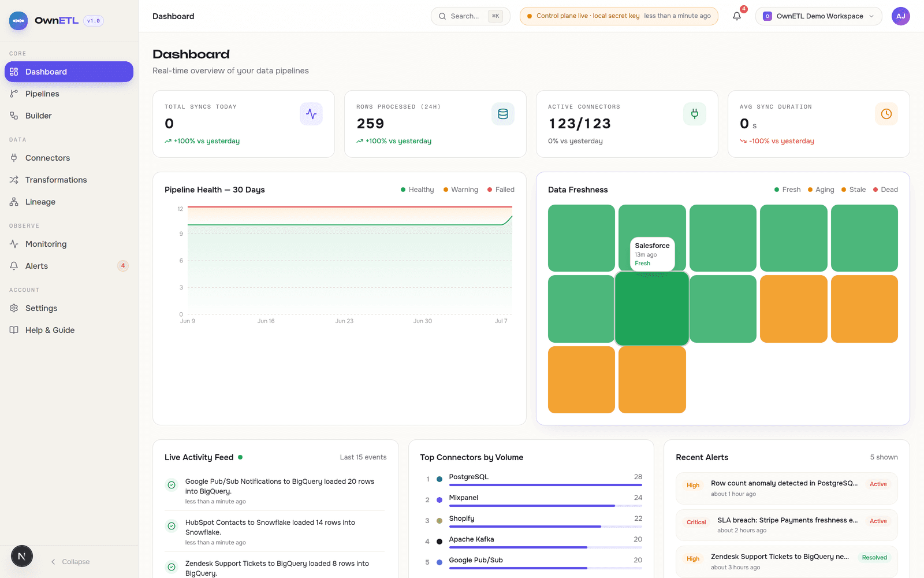Screen dimensions: 924x578
Task: Click the Apache Kafka connector row
Action: (531, 542)
